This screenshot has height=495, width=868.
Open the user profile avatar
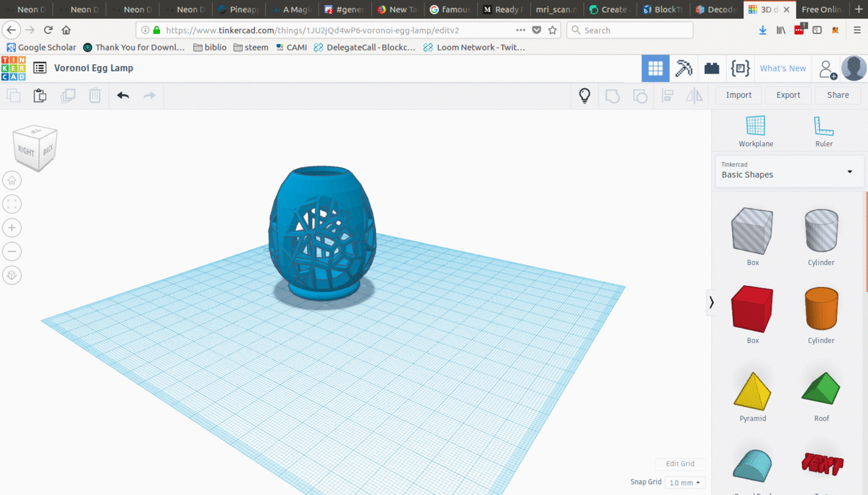[854, 68]
